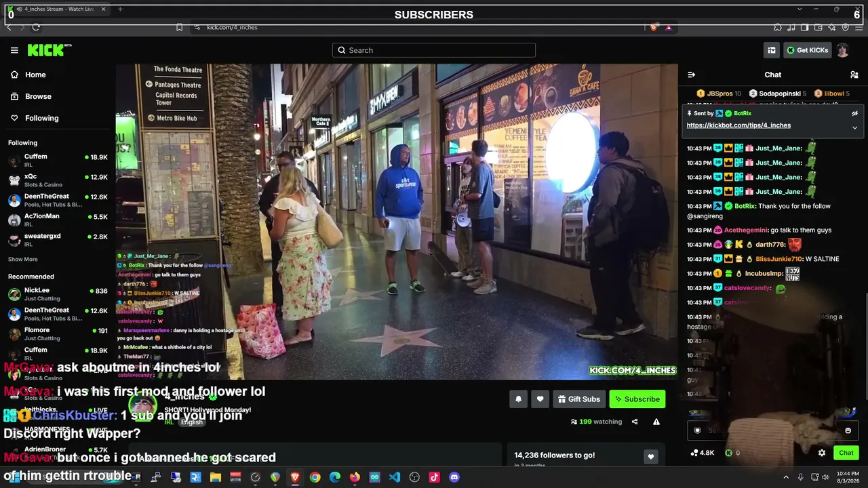The height and width of the screenshot is (488, 868).
Task: Open emote picker in chat input
Action: coord(848,430)
